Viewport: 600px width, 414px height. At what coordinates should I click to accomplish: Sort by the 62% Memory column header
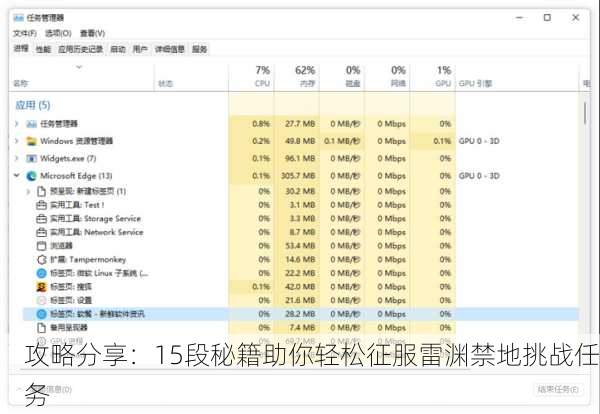(297, 77)
